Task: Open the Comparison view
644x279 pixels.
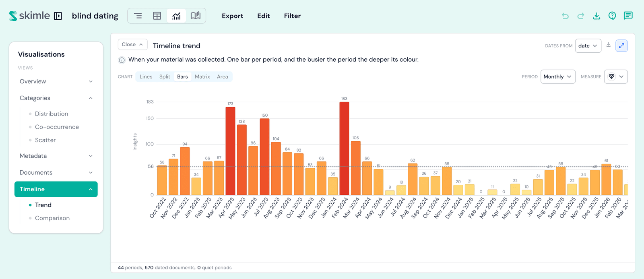Action: pos(52,218)
